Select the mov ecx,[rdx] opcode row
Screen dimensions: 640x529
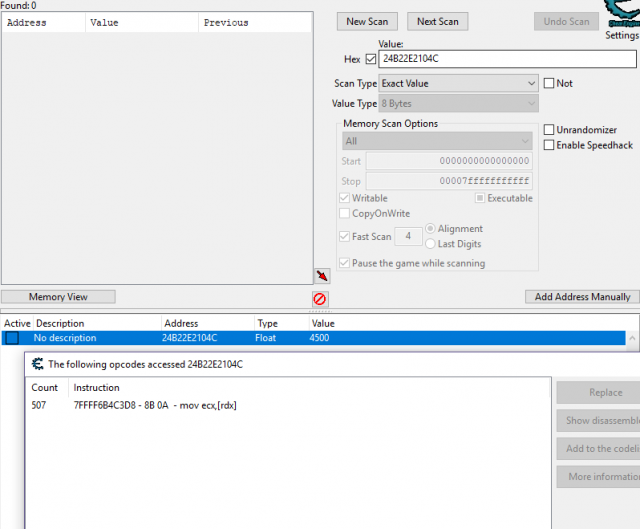155,405
